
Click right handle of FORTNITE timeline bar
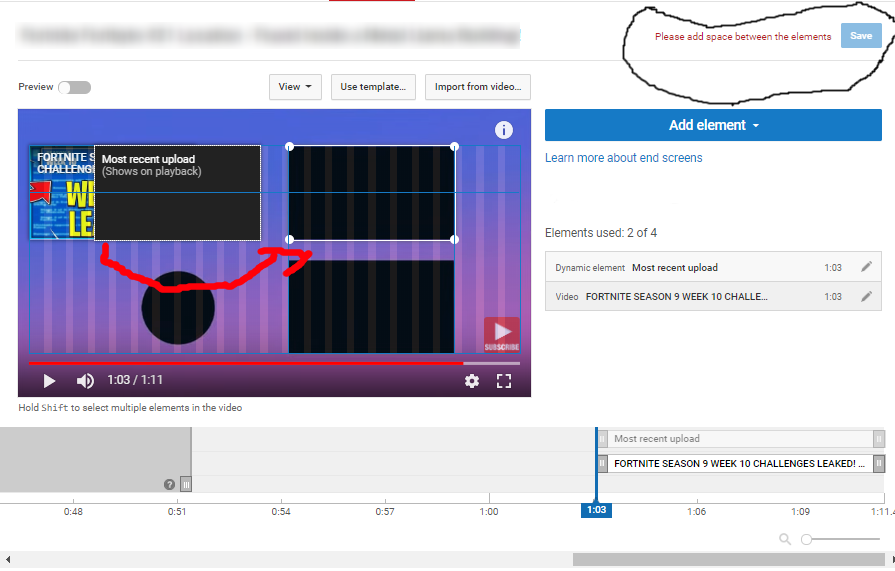[879, 463]
